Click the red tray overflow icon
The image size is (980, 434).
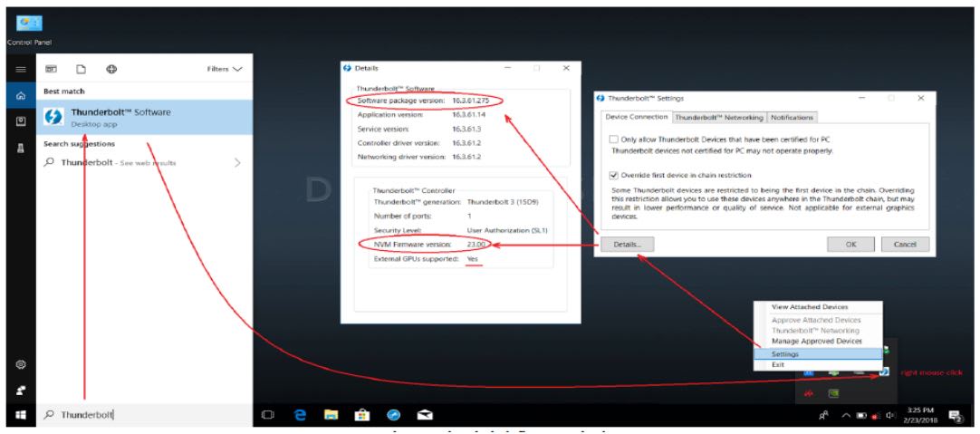click(x=808, y=392)
